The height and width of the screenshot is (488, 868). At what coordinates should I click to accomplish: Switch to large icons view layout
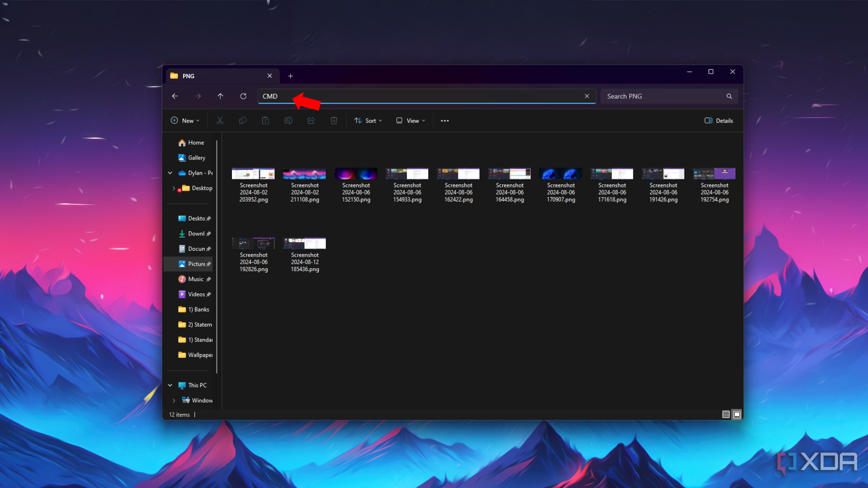[737, 414]
